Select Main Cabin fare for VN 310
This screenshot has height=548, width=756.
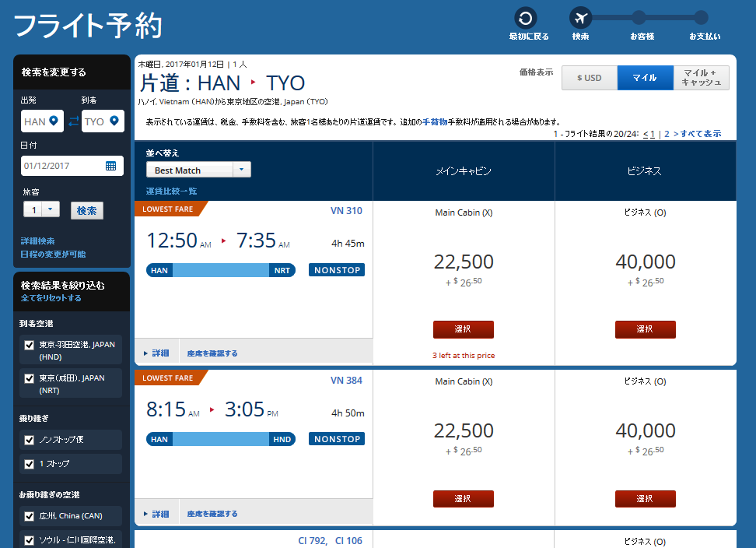click(x=463, y=329)
